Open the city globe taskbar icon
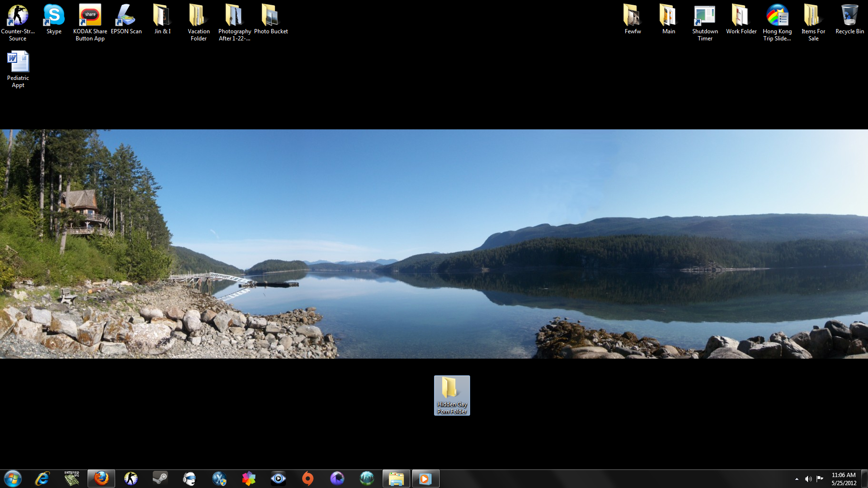 click(367, 478)
